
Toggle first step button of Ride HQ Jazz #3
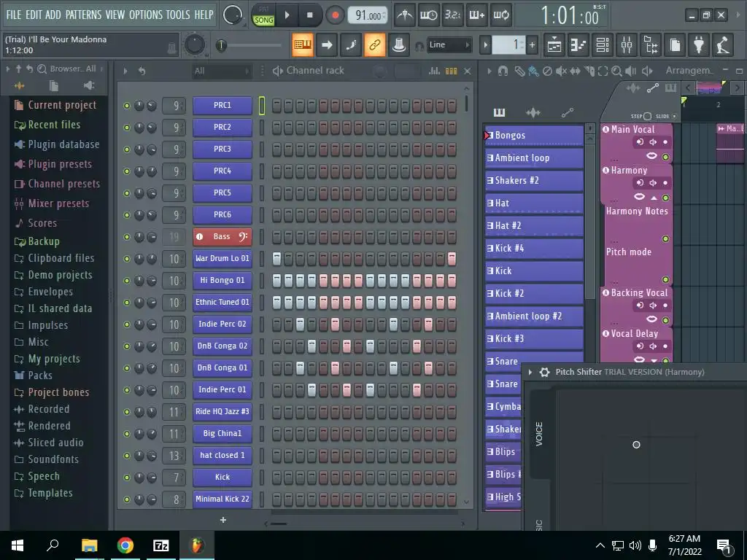pyautogui.click(x=276, y=412)
